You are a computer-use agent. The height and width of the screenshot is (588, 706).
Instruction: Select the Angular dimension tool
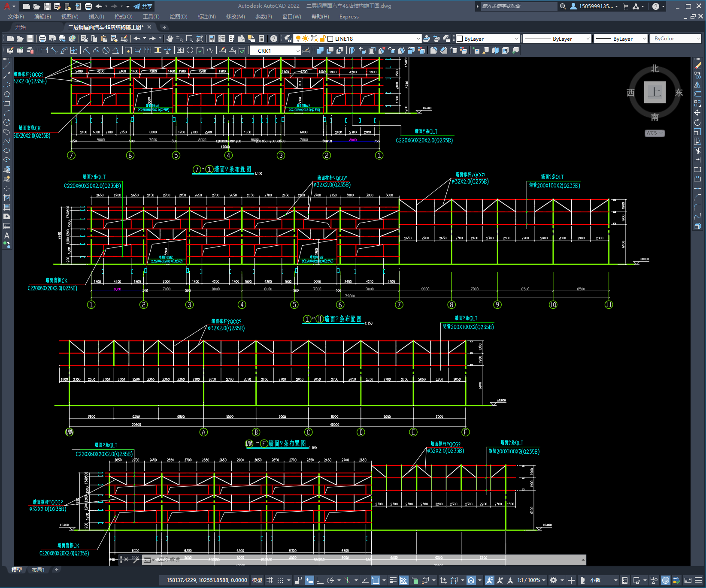point(115,50)
